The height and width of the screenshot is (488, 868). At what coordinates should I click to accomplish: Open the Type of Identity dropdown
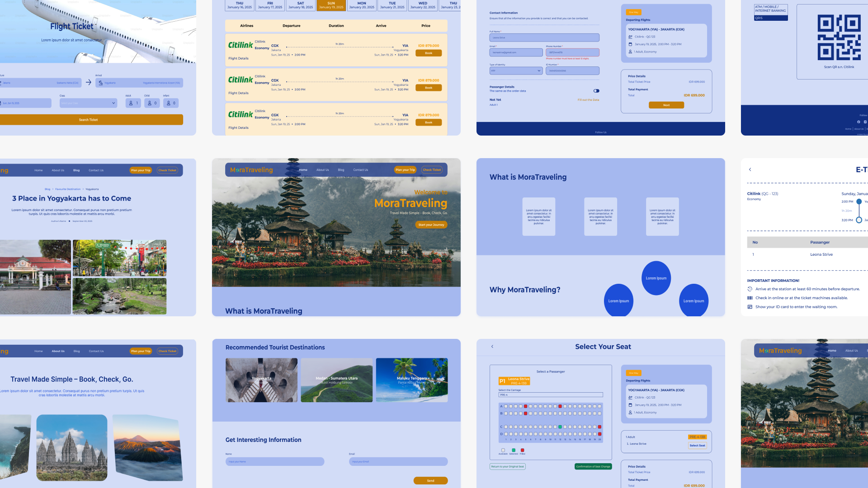pos(516,71)
